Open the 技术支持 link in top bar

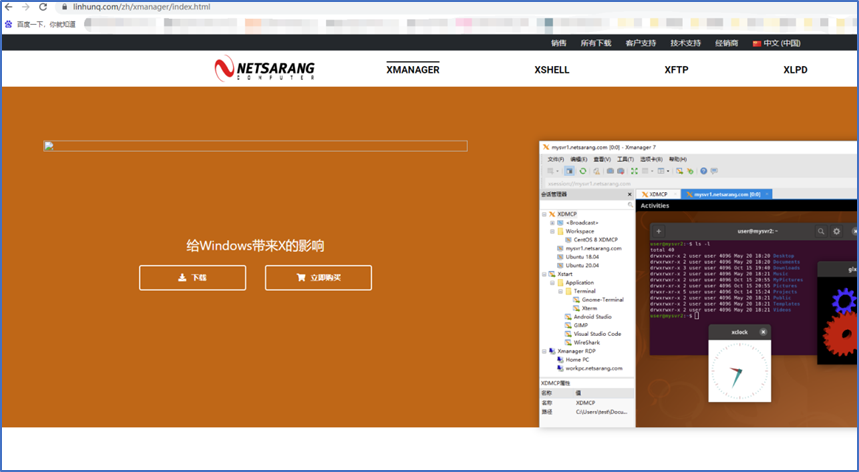click(x=685, y=43)
